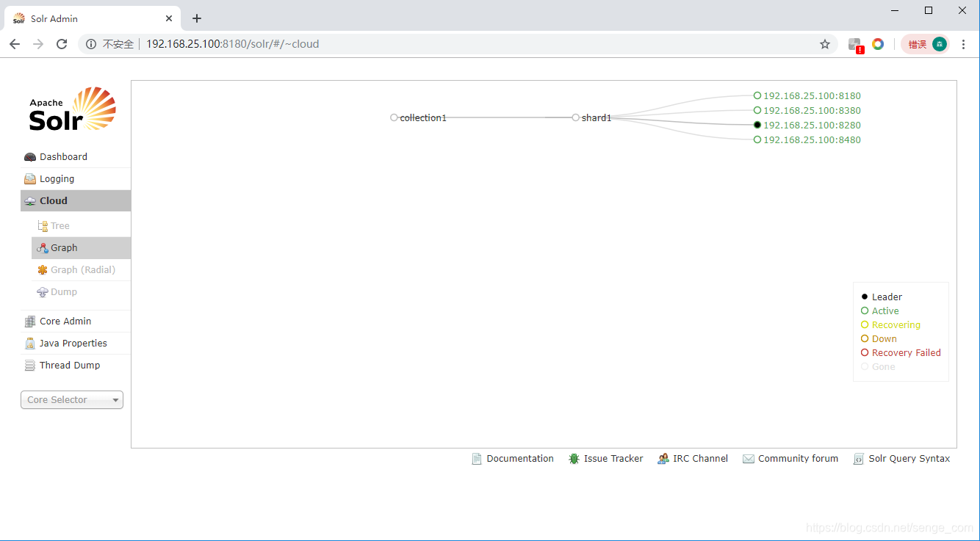Click the profile error button 错误
980x541 pixels.
pyautogui.click(x=925, y=44)
